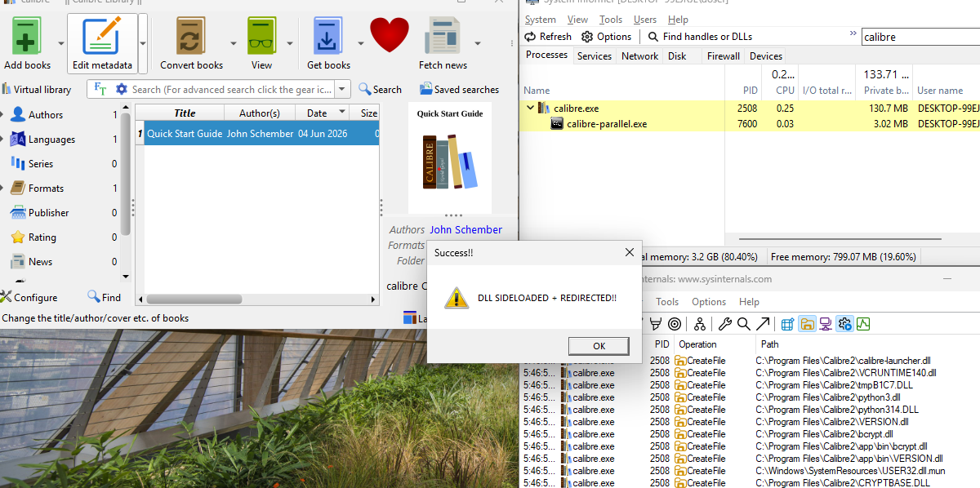This screenshot has height=488, width=980.
Task: Switch to the Devices tab
Action: click(x=766, y=55)
